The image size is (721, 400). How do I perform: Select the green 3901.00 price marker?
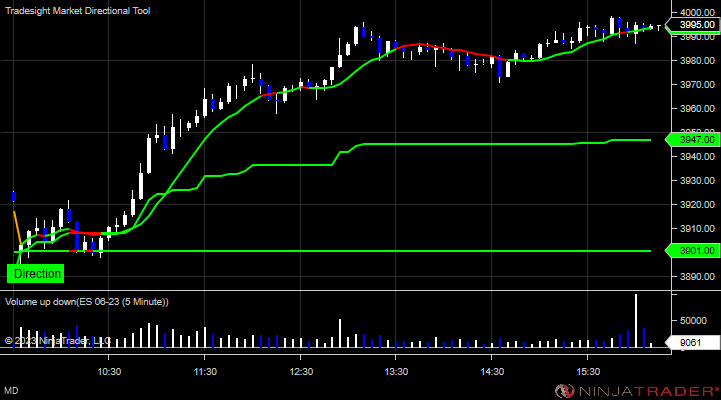(694, 251)
